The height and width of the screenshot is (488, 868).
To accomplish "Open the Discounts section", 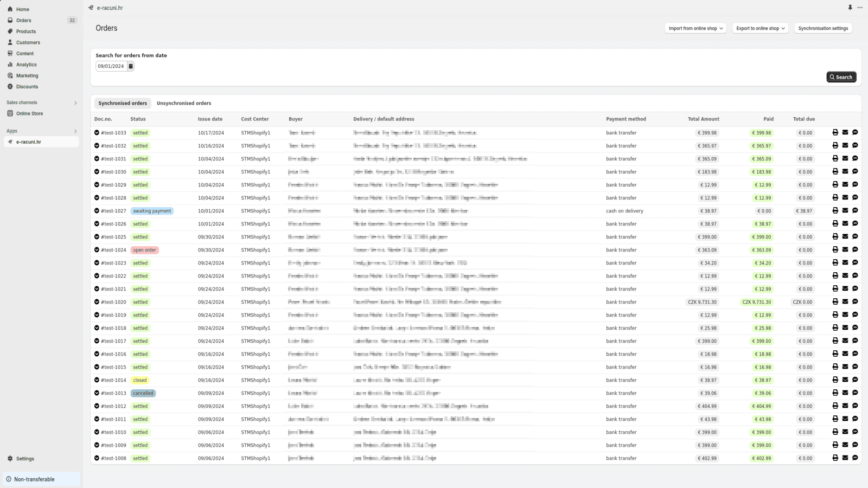I will pyautogui.click(x=26, y=87).
